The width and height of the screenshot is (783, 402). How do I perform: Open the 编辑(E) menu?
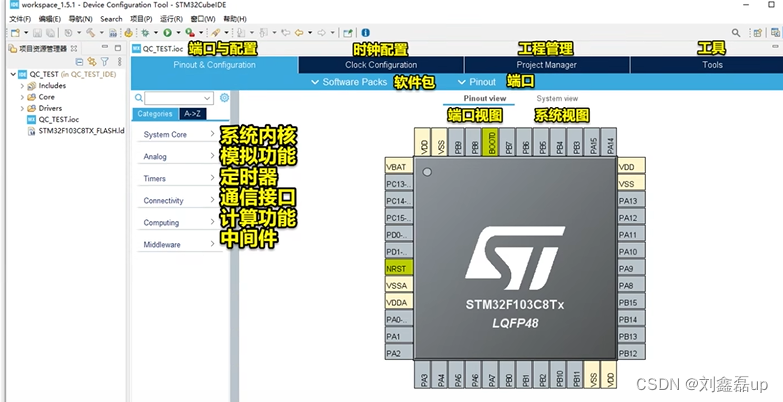49,19
